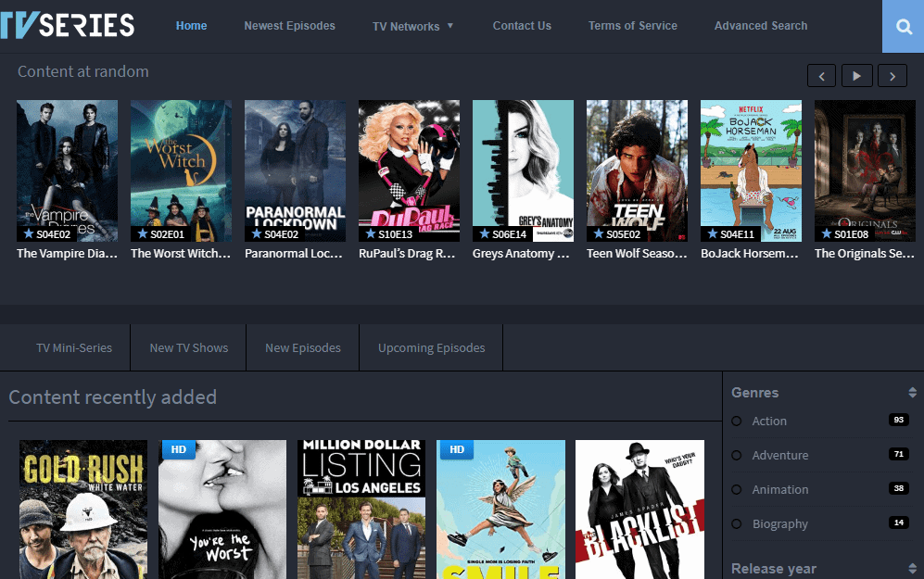The image size is (924, 579).
Task: Click the Biography count badge 14
Action: pos(899,522)
